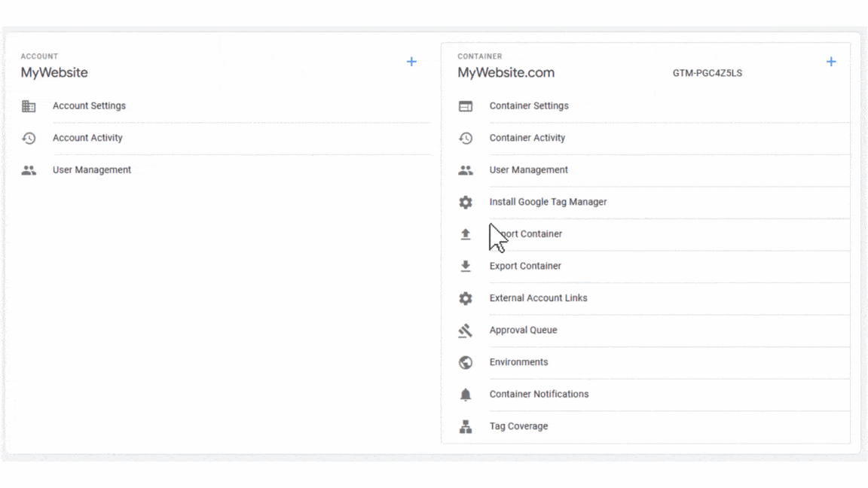The width and height of the screenshot is (868, 488).
Task: Click the Container Notifications bell icon
Action: (466, 395)
